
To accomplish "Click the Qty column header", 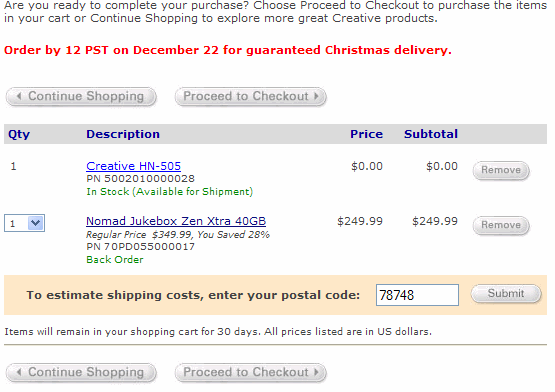I will [x=19, y=134].
